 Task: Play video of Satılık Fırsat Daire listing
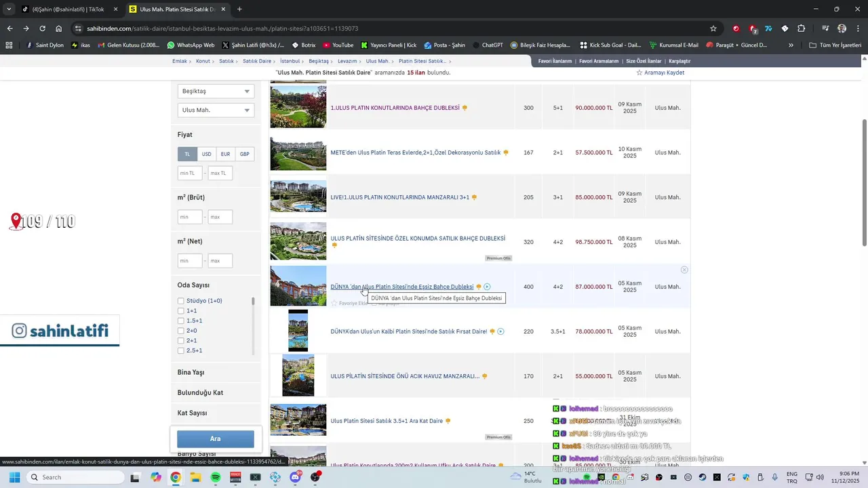tap(500, 331)
